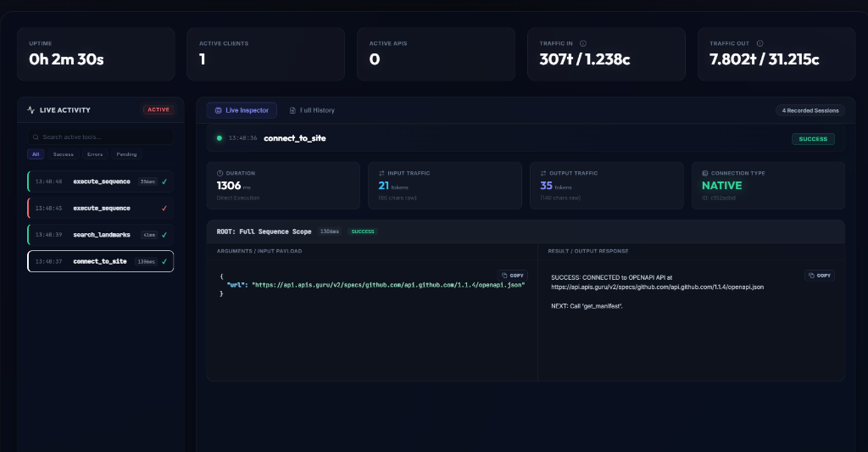Click the Duration clock icon
Viewport: 868px width, 452px height.
click(x=220, y=173)
